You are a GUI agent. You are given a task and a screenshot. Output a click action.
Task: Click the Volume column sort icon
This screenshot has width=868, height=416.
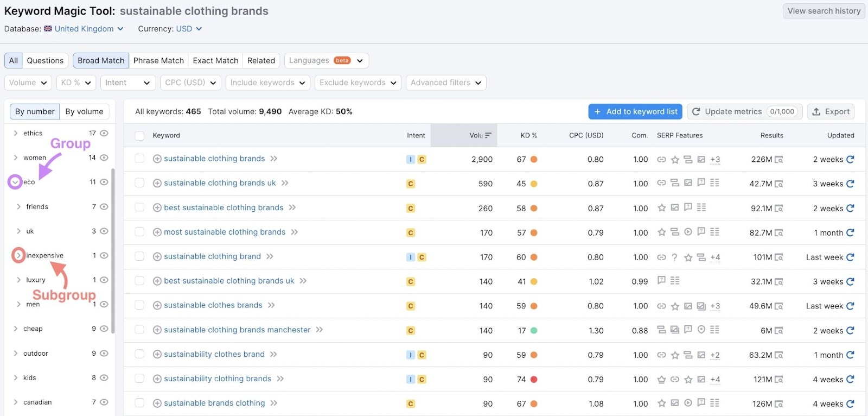pos(488,135)
